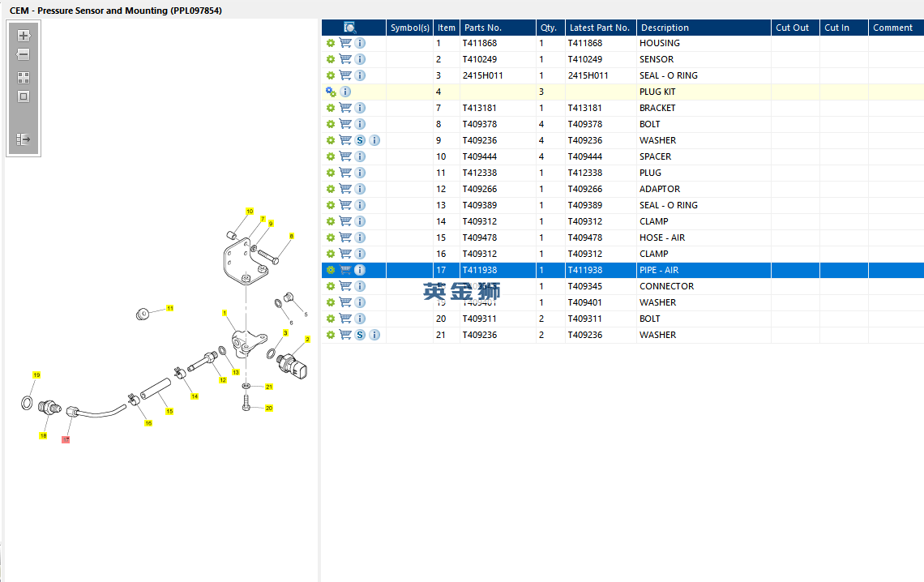Select the ADAPTOR description cell
The width and height of the screenshot is (924, 582).
(x=704, y=189)
